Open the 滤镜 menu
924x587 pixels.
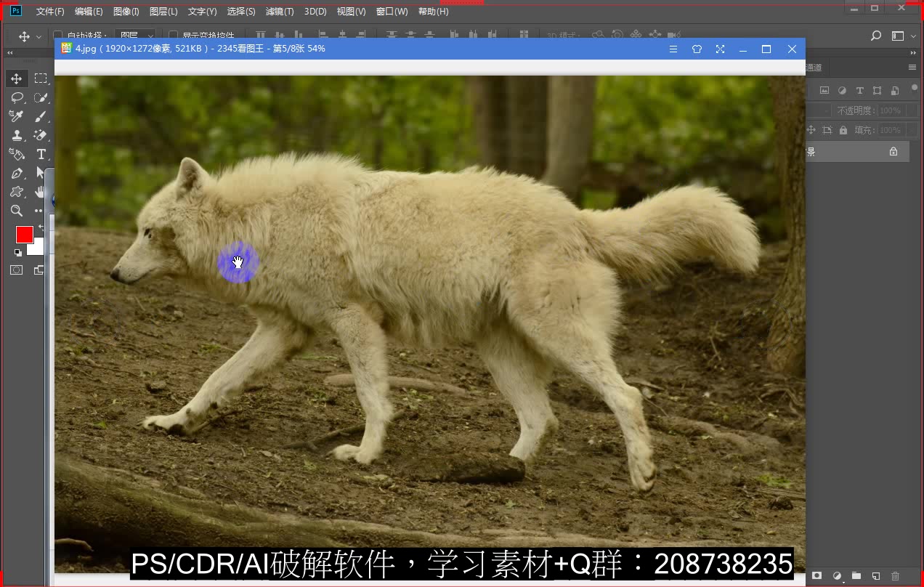(279, 11)
